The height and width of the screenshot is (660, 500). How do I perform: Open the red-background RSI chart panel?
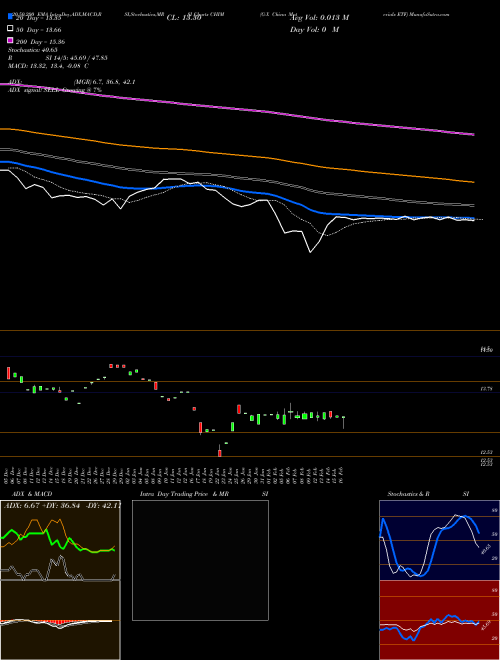[x=439, y=620]
